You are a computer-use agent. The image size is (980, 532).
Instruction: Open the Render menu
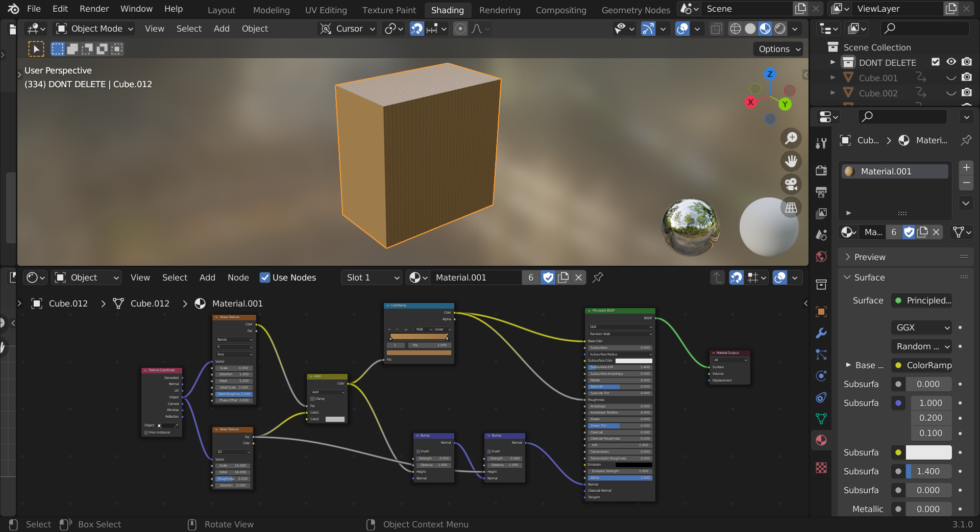[x=94, y=9]
